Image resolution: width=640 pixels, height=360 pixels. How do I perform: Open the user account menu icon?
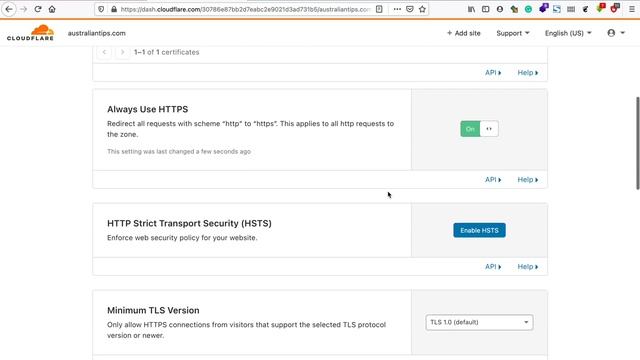(611, 33)
